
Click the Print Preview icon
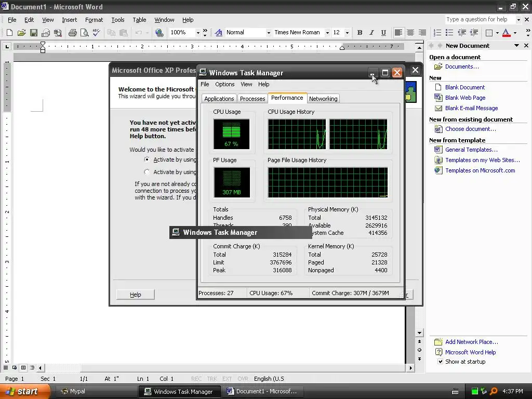[85, 33]
